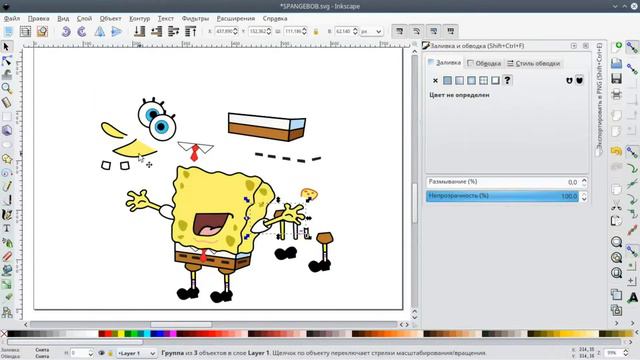640x360 pixels.
Task: Increase height H spinner
Action: 355,29
